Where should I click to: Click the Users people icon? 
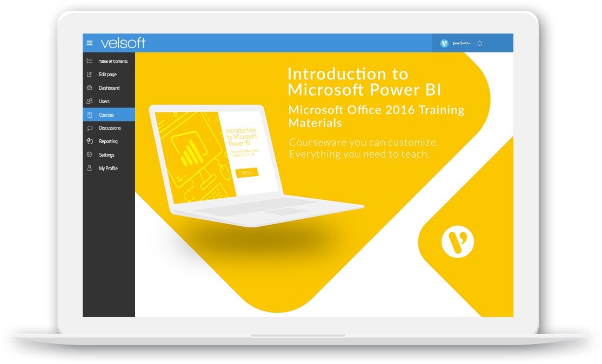tap(90, 101)
